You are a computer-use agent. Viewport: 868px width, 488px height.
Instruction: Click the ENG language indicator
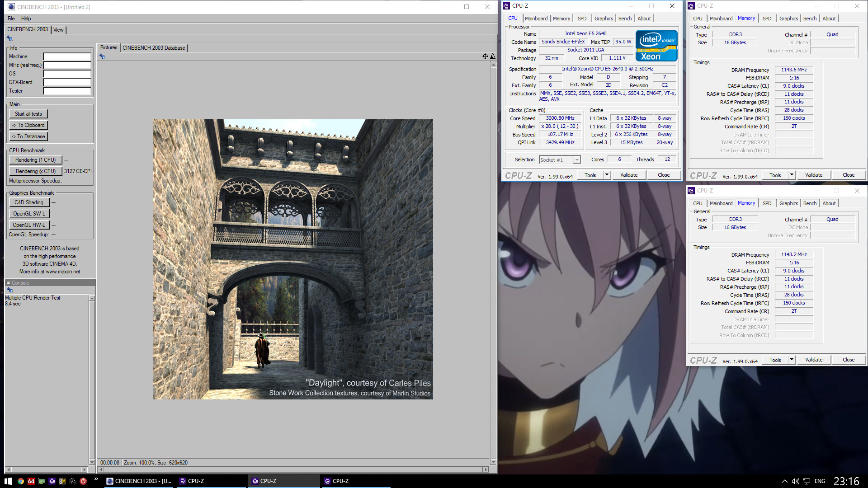820,481
